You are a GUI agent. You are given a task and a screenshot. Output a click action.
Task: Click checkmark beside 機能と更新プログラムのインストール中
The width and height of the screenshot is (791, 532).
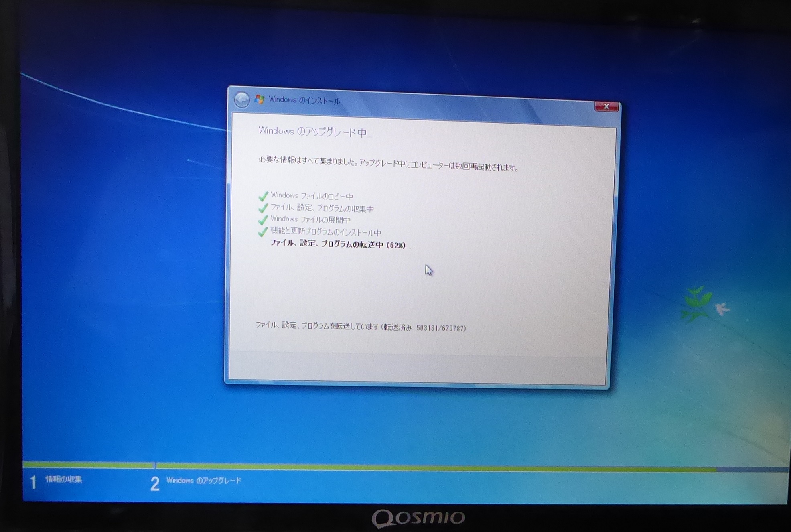point(263,232)
